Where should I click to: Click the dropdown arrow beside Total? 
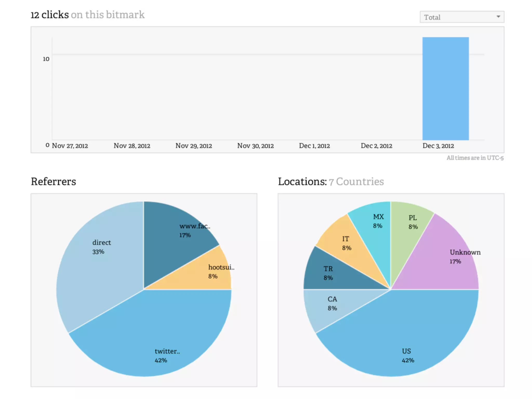pyautogui.click(x=498, y=17)
